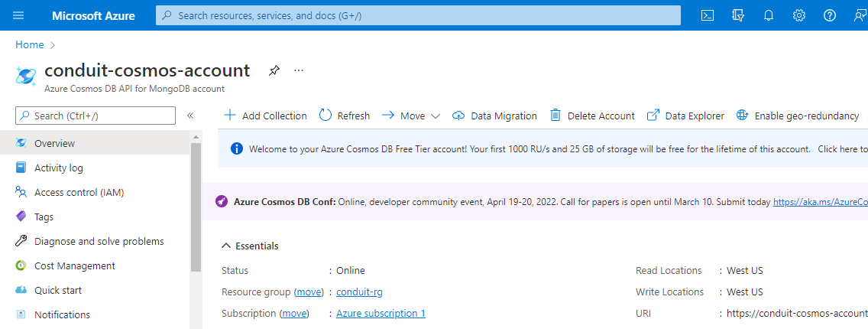Screen dimensions: 868x329
Task: Click the Tags icon in the sidebar
Action: [21, 217]
